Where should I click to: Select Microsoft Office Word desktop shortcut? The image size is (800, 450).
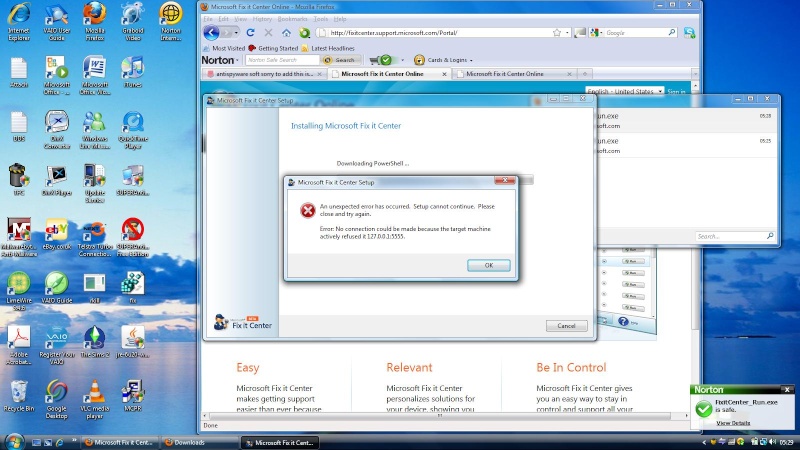click(x=94, y=76)
